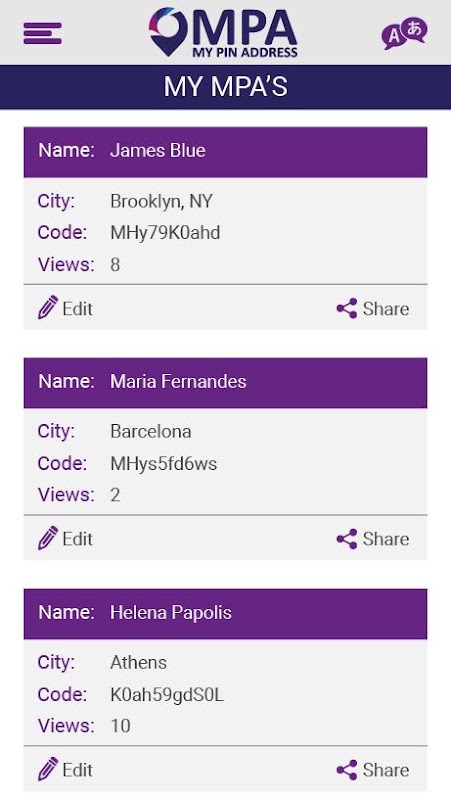
Task: Tap the MPA My Pin Address logo
Action: pyautogui.click(x=223, y=32)
